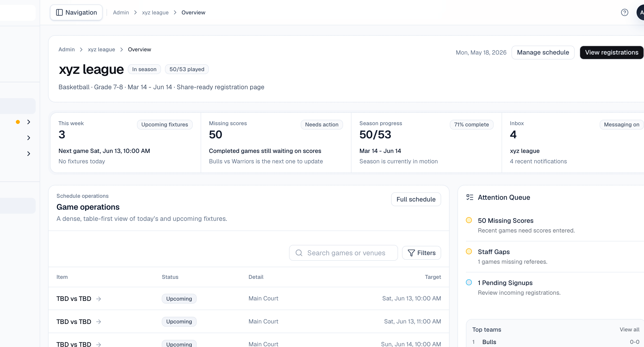Screen dimensions: 644x347
Task: Expand the third sidebar chevron item
Action: (29, 154)
